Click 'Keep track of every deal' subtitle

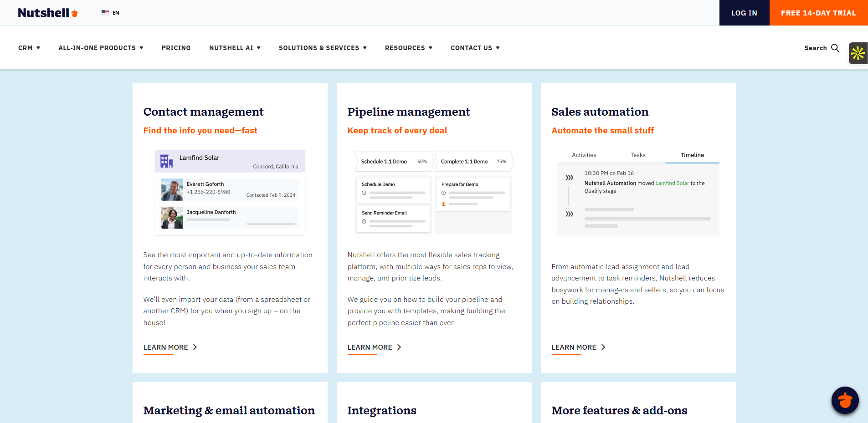pyautogui.click(x=397, y=131)
